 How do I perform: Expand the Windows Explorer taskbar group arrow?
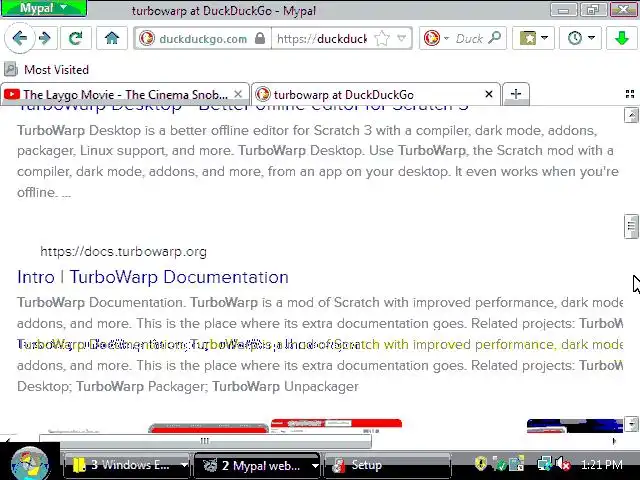click(x=184, y=464)
